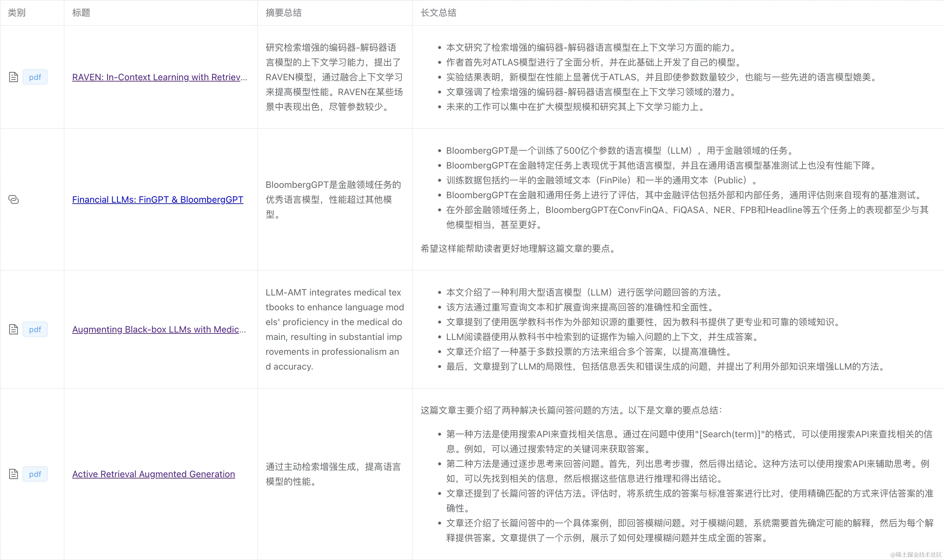
Task: Click the chain link icon for Financial LLMs row
Action: 14,200
